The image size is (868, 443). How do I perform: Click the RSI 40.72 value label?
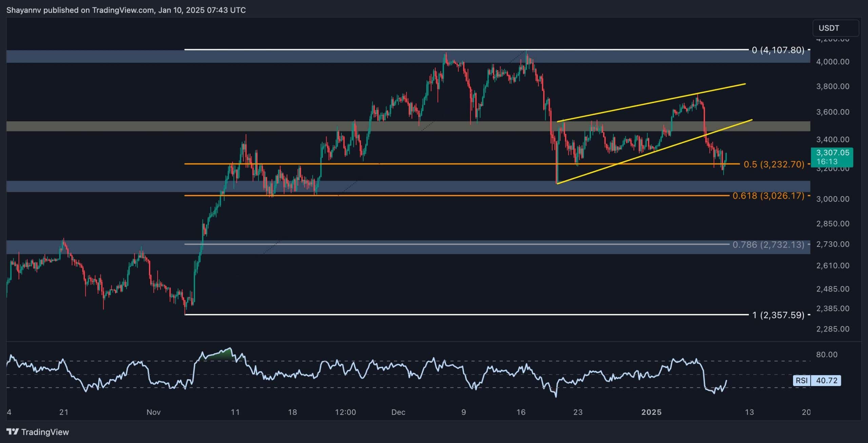pyautogui.click(x=827, y=381)
